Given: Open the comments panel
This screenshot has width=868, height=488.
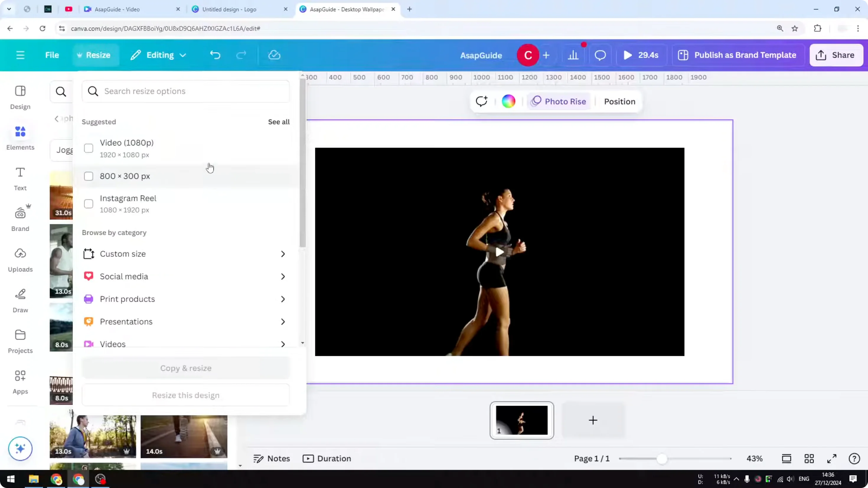Looking at the screenshot, I should [600, 55].
